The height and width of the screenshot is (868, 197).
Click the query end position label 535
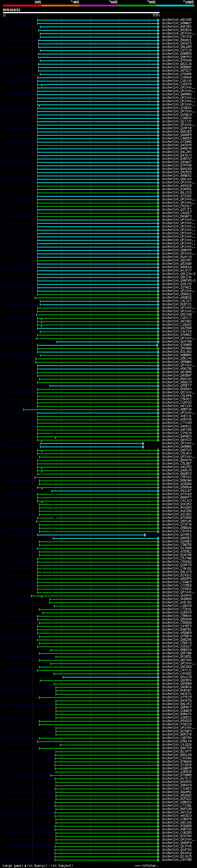[155, 15]
